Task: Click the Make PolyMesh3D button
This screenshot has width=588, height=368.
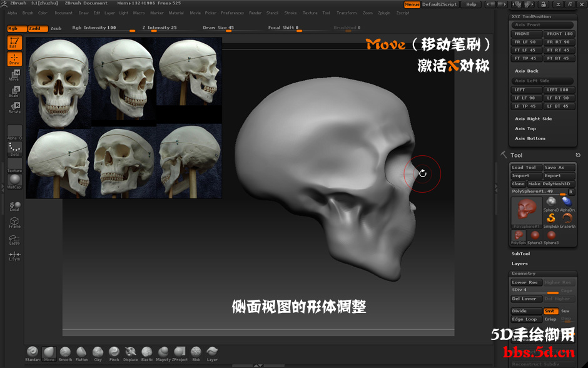Action: pos(551,184)
